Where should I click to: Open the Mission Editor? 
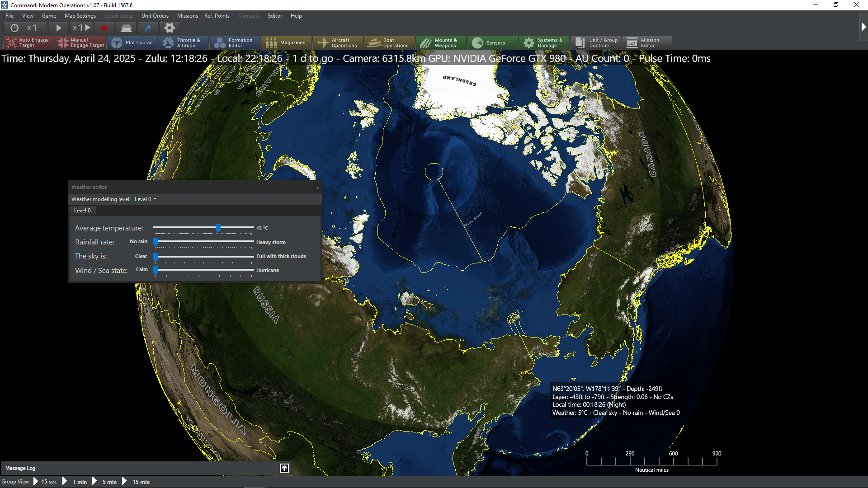coord(647,43)
